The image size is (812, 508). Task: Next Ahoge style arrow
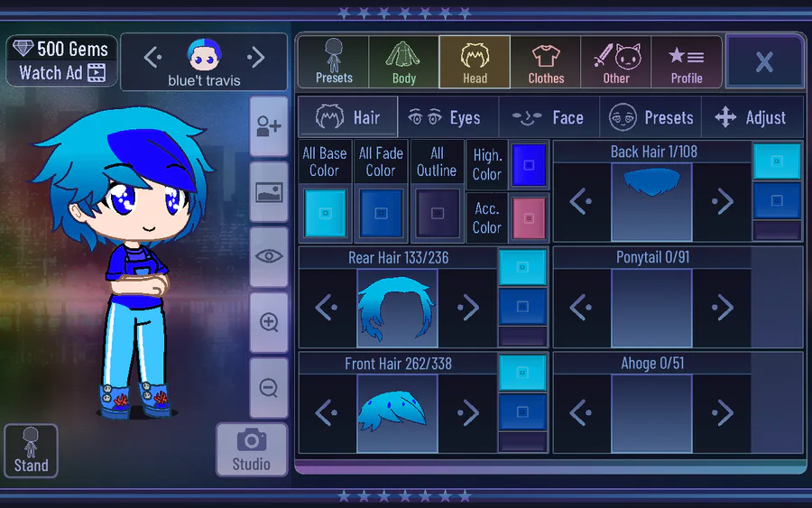[x=723, y=412]
